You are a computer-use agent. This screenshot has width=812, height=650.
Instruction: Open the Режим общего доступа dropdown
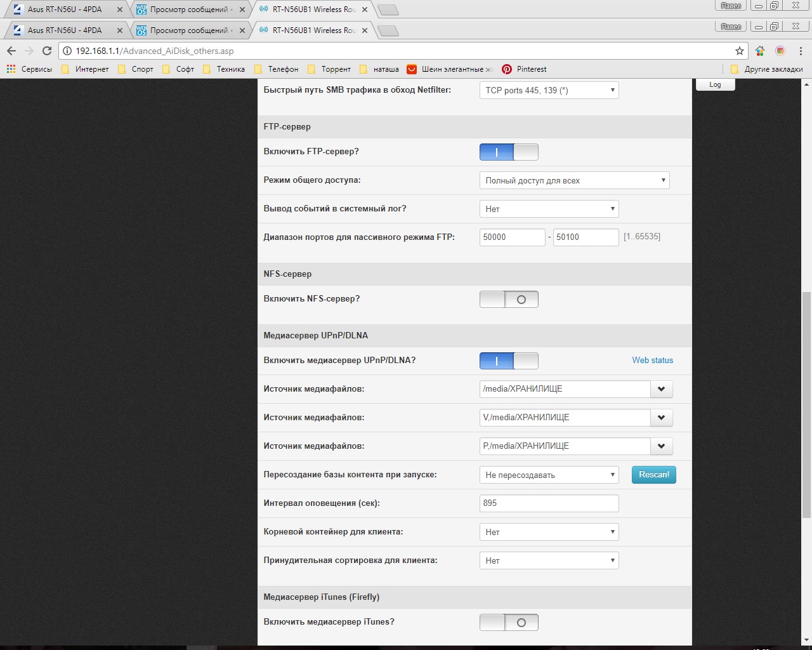point(574,180)
